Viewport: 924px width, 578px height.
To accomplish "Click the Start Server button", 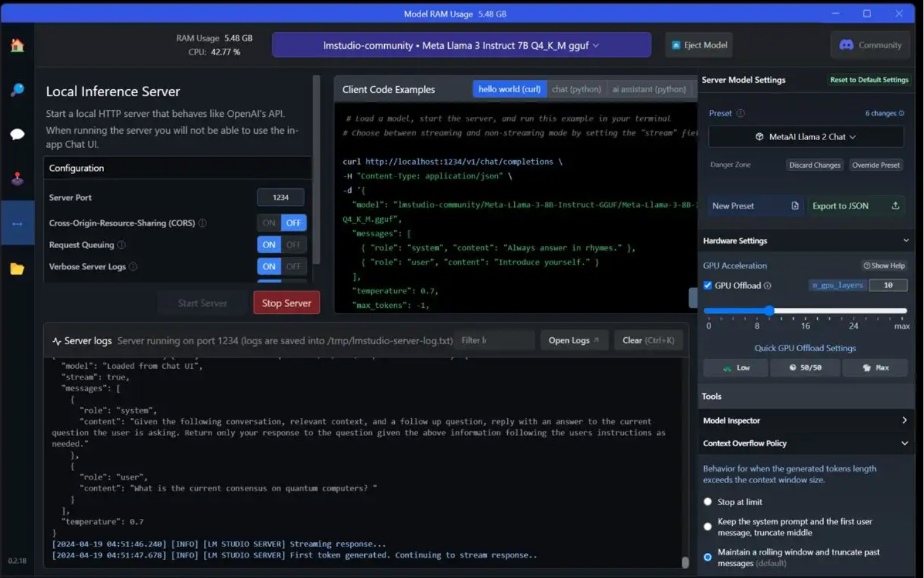I will [202, 303].
